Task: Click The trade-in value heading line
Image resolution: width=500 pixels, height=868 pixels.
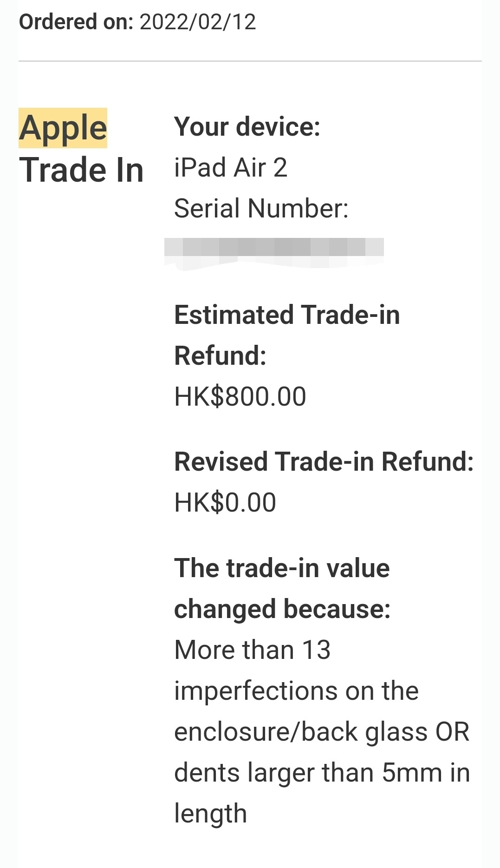Action: 282,568
